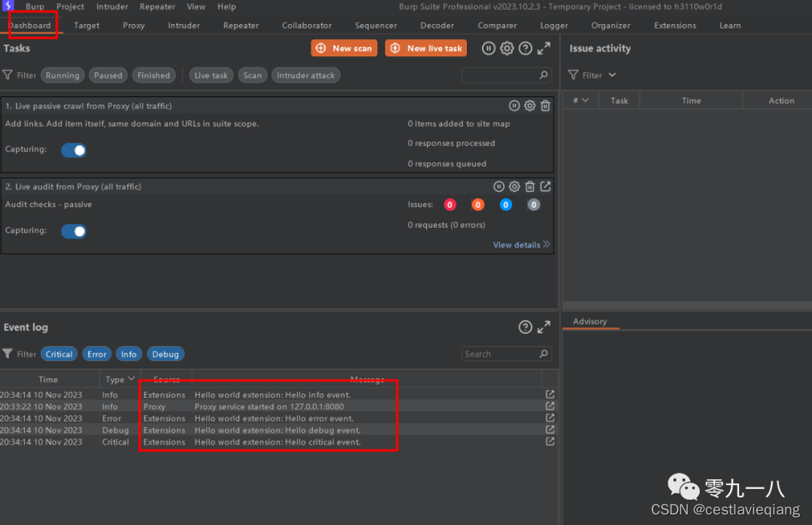Screen dimensions: 812x525
Task: Delete Live passive crawl task
Action: coord(545,106)
